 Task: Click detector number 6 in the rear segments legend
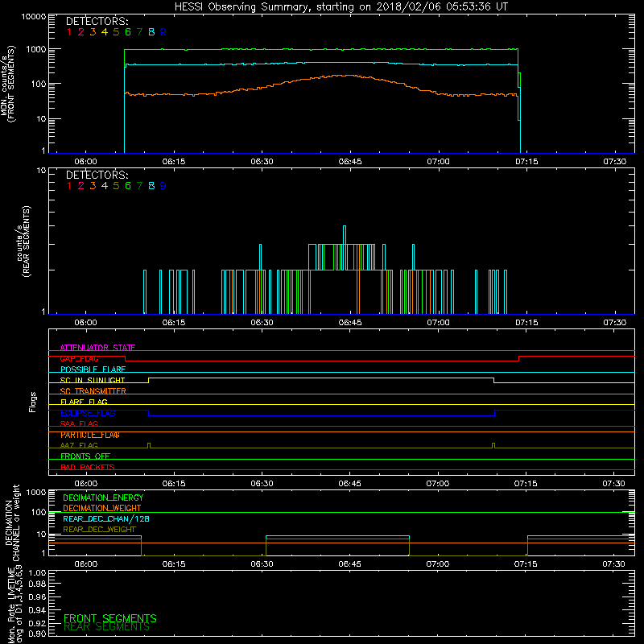tap(128, 186)
